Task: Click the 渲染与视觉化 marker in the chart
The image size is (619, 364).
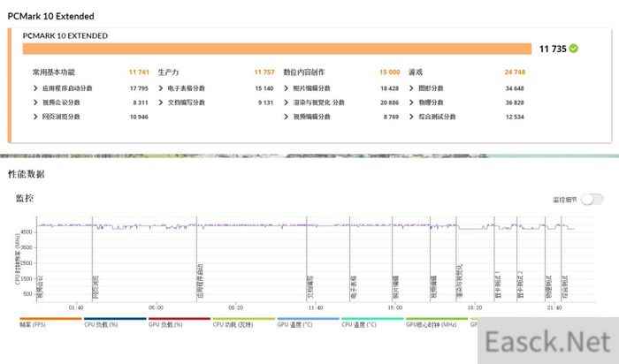Action: pyautogui.click(x=460, y=281)
